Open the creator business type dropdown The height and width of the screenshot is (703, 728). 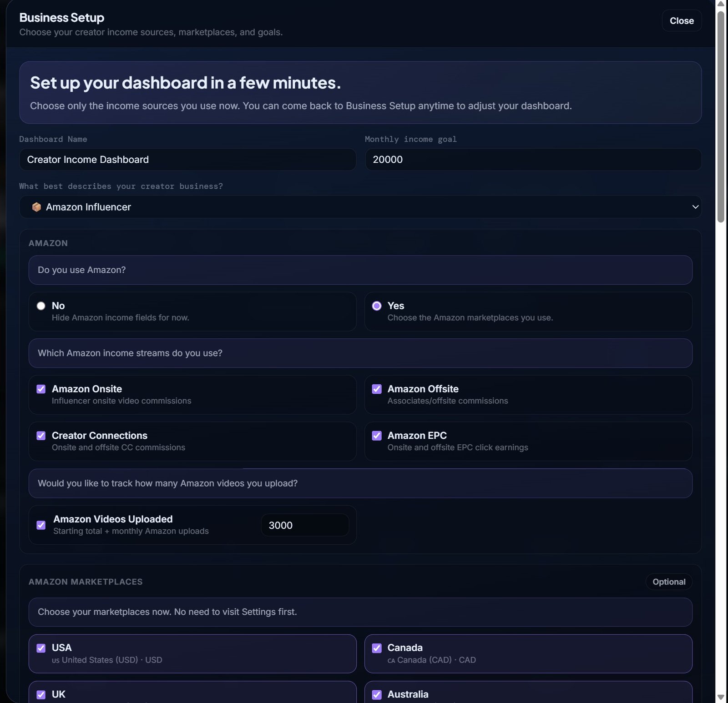pyautogui.click(x=360, y=207)
